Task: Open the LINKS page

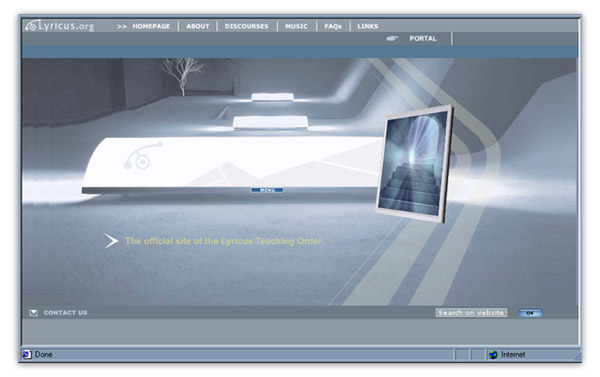Action: [368, 26]
